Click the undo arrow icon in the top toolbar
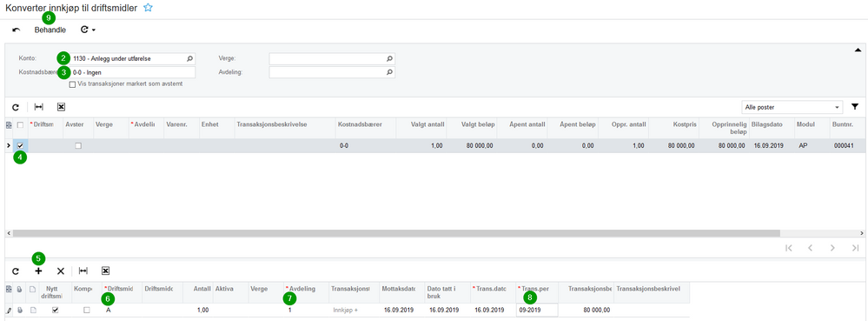 pyautogui.click(x=16, y=30)
